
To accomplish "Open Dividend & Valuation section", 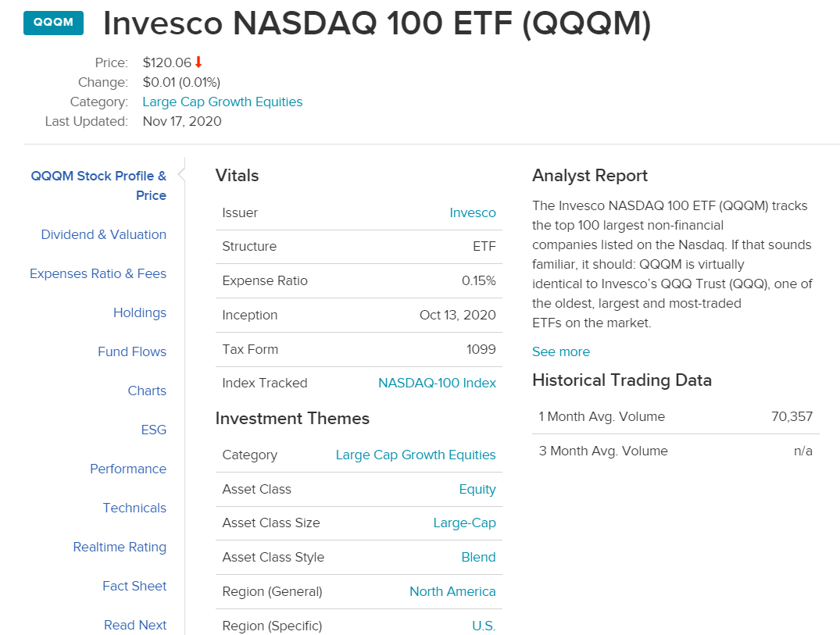I will 104,234.
